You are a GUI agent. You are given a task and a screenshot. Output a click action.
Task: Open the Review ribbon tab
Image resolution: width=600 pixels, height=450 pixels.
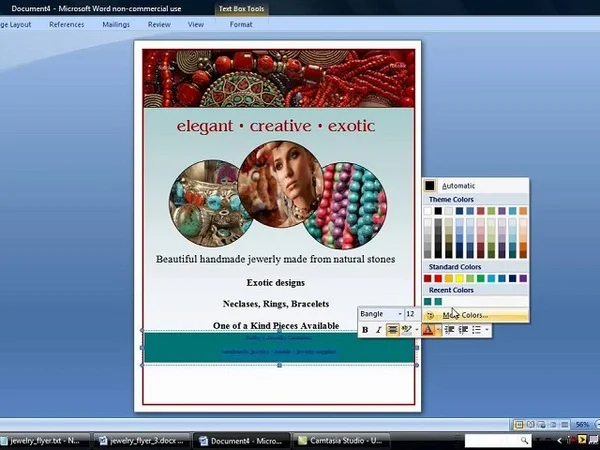pyautogui.click(x=159, y=24)
